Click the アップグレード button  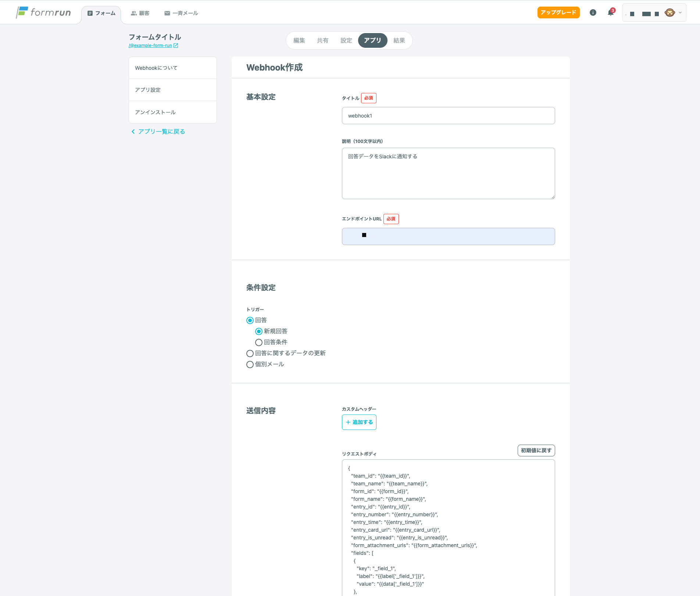pyautogui.click(x=558, y=12)
